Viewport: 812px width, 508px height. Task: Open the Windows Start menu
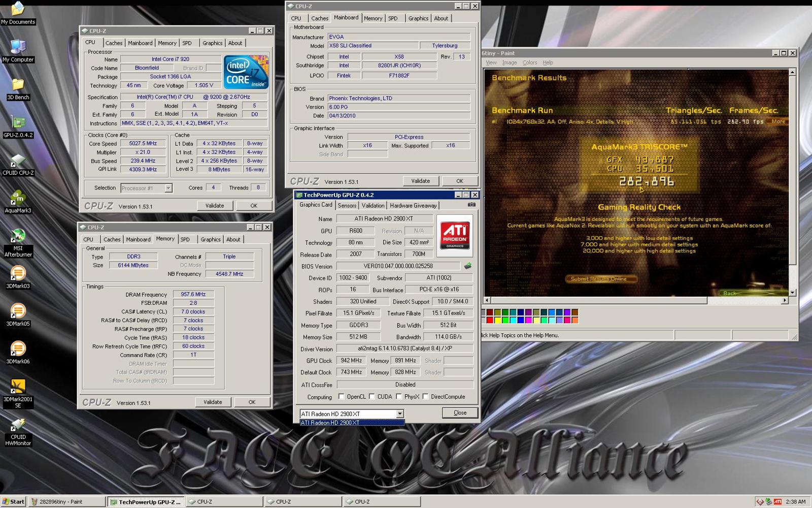(13, 502)
